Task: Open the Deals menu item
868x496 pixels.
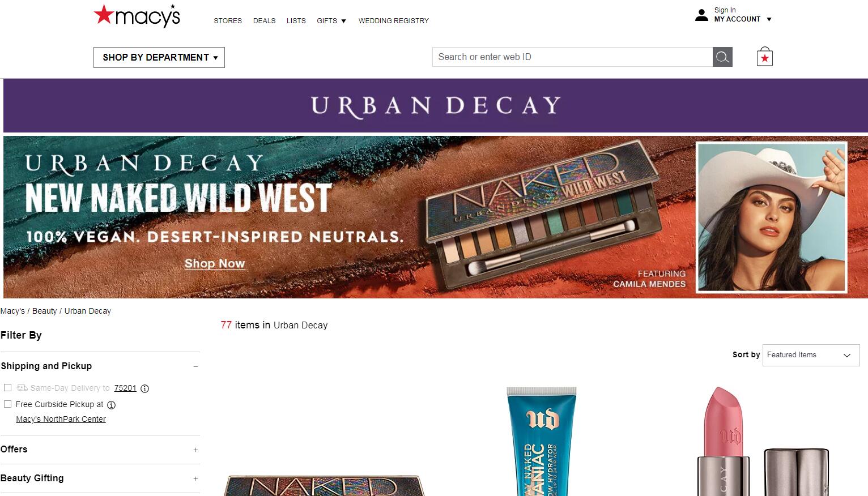Action: coord(264,21)
